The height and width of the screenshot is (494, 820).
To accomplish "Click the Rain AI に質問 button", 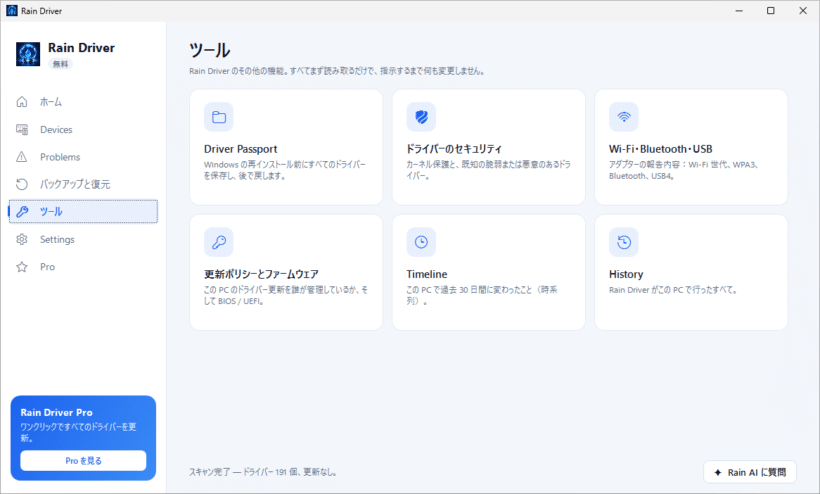I will tap(749, 472).
